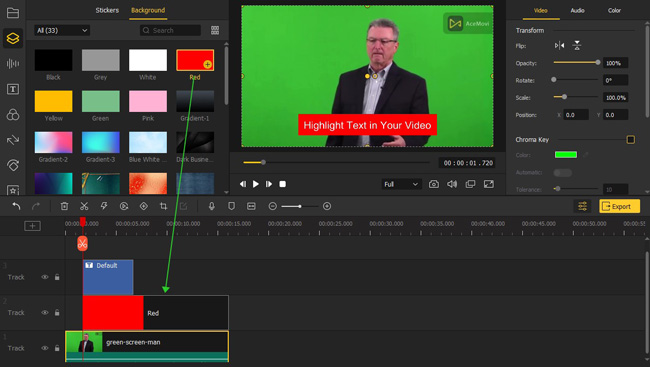Play the video preview
Screen dimensions: 650x367
tap(256, 184)
